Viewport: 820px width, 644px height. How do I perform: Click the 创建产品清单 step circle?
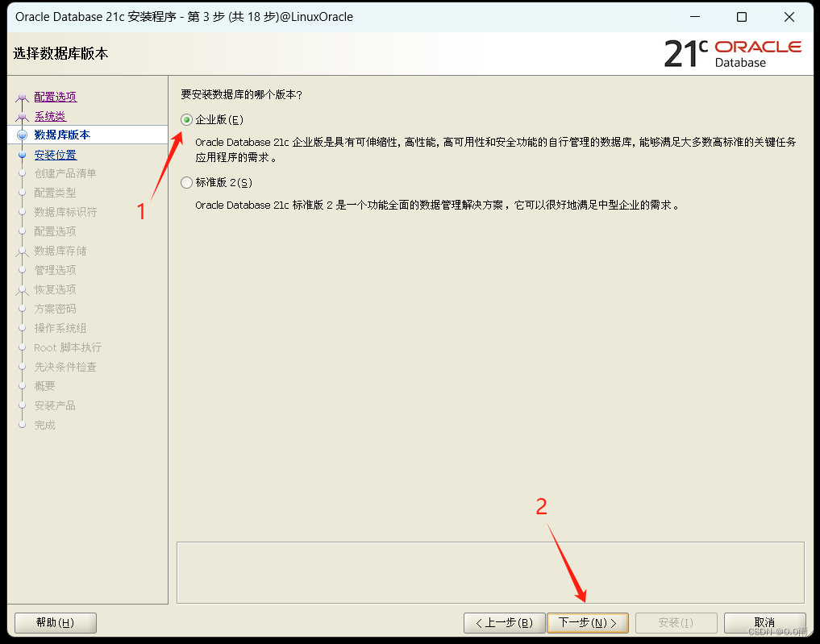point(22,173)
